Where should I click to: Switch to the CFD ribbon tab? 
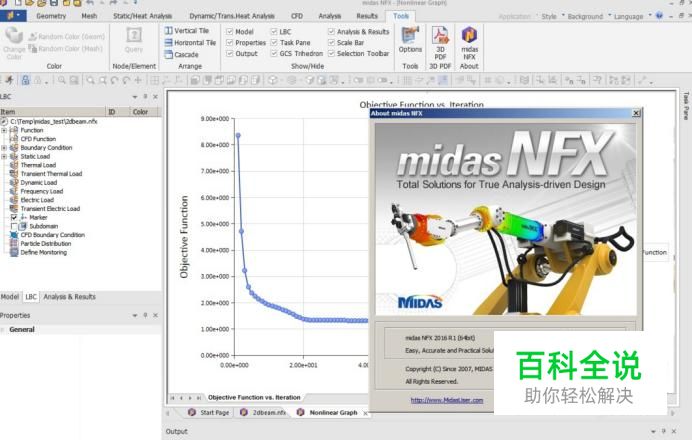tap(297, 16)
